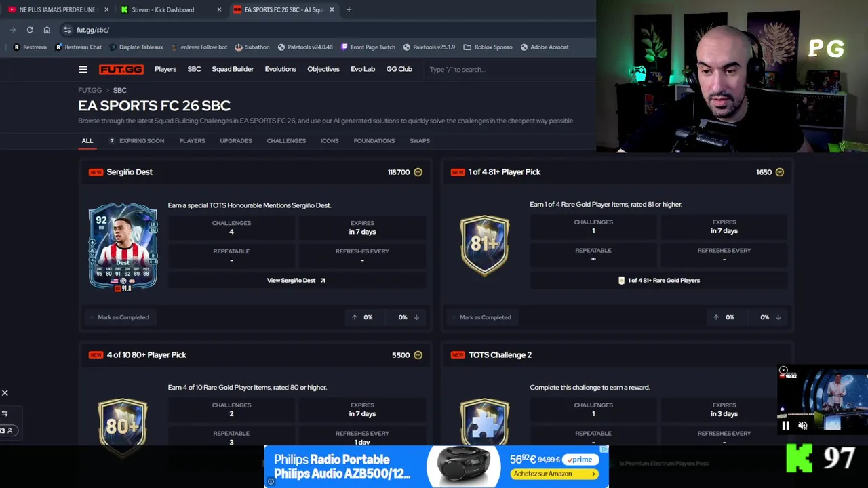Open Evolutions in the top navigation
The height and width of the screenshot is (488, 868).
(x=280, y=69)
